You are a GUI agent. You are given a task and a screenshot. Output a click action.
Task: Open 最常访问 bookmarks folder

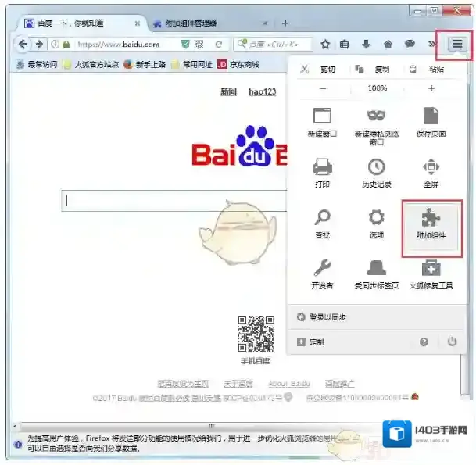pyautogui.click(x=37, y=64)
